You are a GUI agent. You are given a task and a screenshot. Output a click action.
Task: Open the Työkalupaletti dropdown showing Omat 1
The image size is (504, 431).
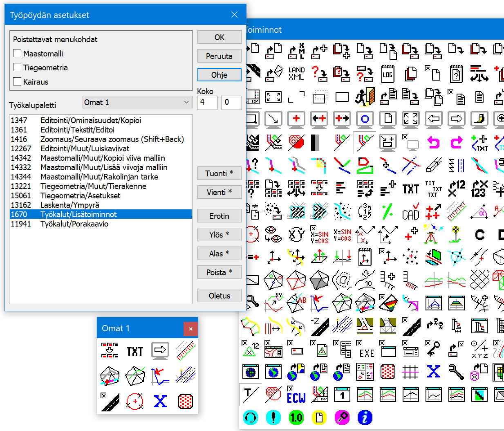point(137,102)
